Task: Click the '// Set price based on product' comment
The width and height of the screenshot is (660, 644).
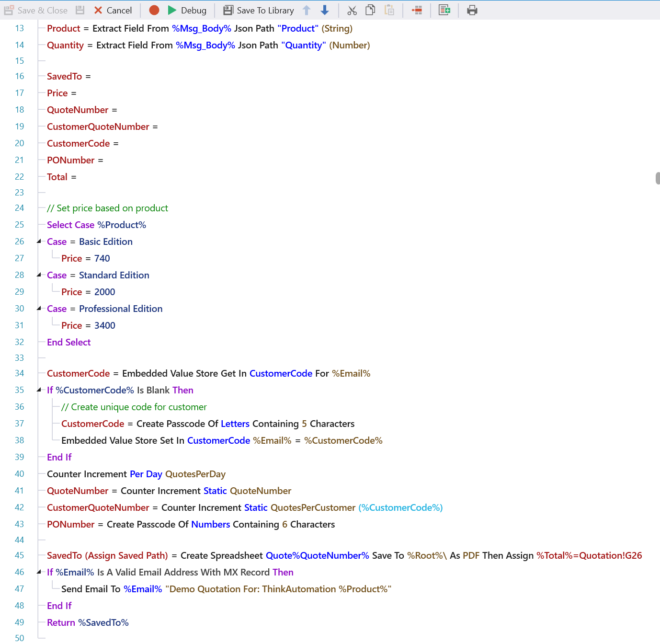Action: (107, 208)
